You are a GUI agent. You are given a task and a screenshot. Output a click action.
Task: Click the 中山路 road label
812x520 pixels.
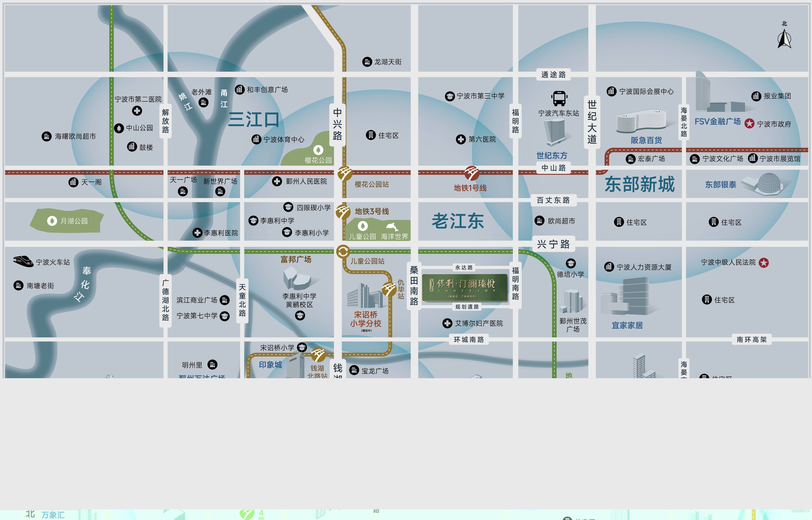[x=553, y=168]
